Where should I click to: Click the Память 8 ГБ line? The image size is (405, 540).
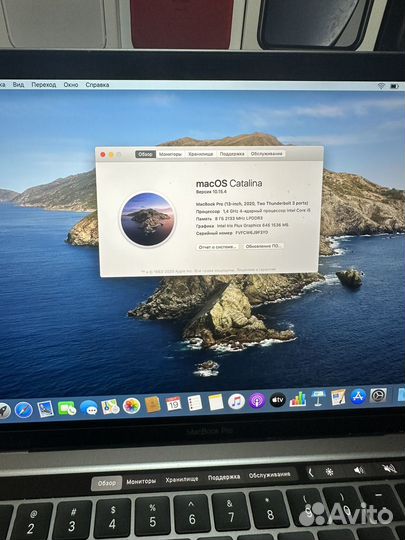tap(229, 218)
